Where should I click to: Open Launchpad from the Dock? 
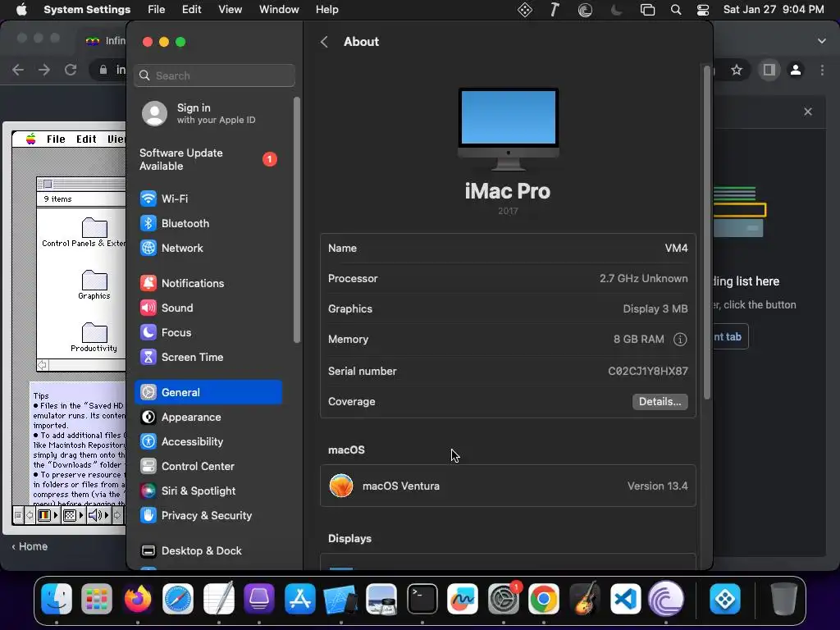97,598
